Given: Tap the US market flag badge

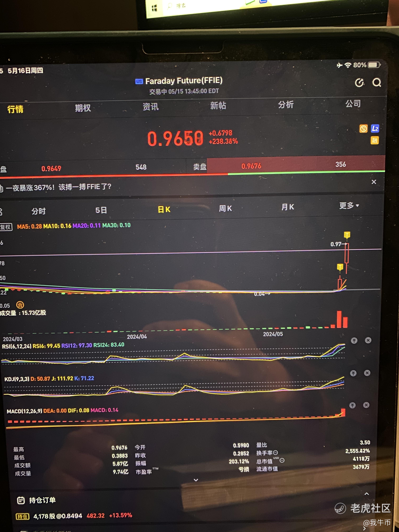Looking at the screenshot, I should [139, 82].
